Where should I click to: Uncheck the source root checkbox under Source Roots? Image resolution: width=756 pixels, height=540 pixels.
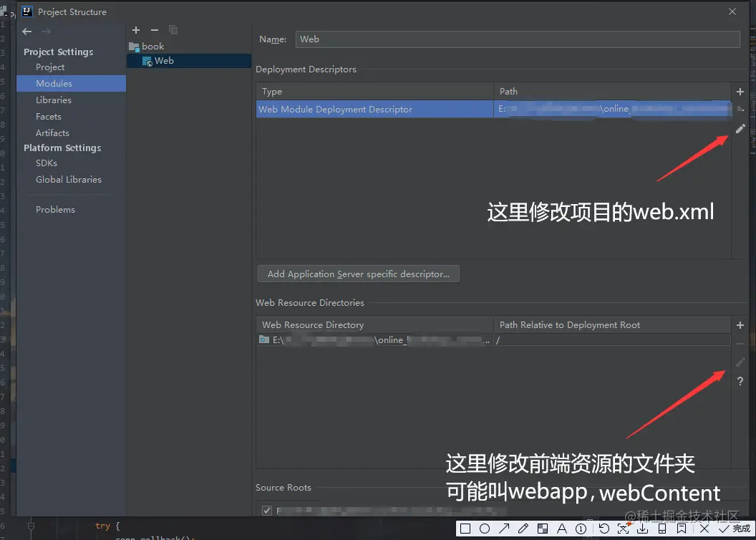(267, 510)
